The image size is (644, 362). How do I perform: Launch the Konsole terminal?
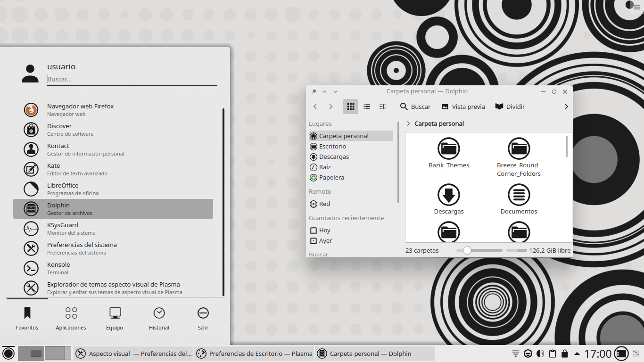(113, 268)
